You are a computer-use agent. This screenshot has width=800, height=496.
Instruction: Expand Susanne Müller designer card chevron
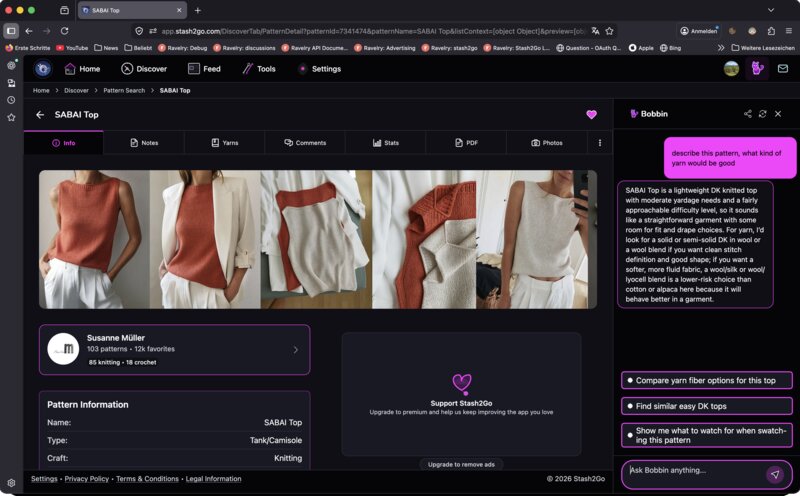click(x=295, y=350)
